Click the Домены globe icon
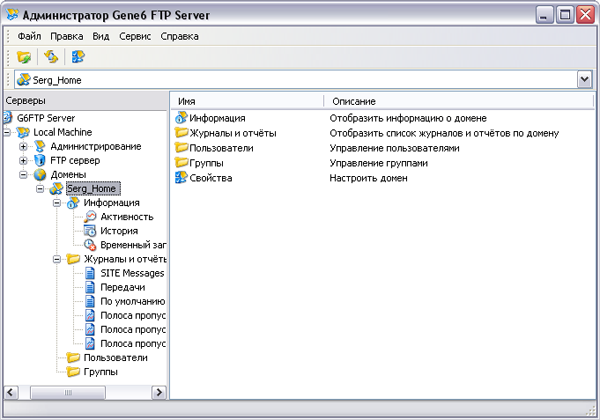 coord(40,175)
